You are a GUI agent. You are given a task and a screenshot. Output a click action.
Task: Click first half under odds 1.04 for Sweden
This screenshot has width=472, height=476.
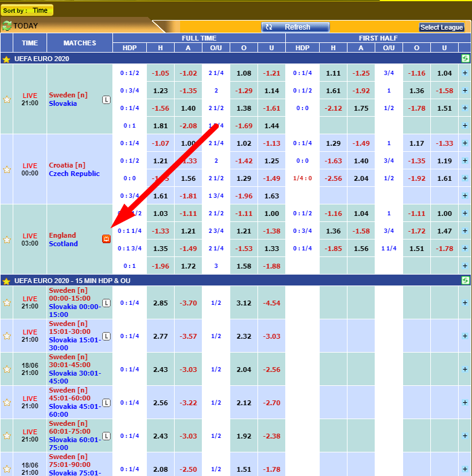[444, 73]
